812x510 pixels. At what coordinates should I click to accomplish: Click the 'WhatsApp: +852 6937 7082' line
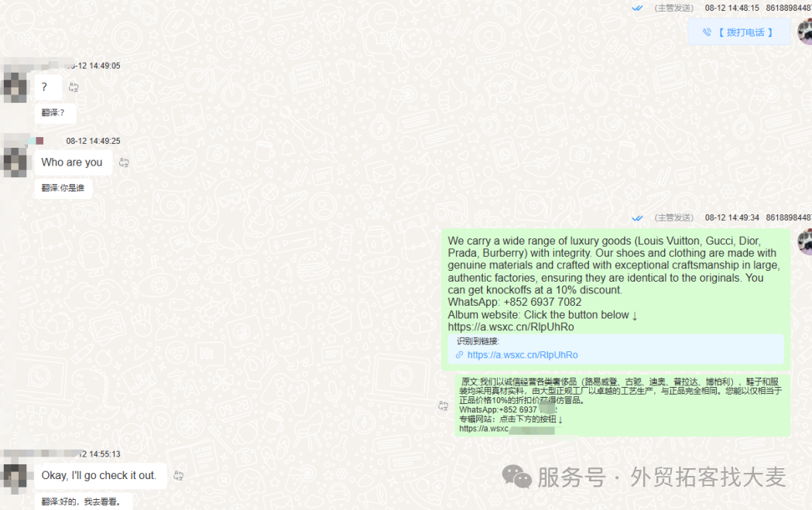click(515, 303)
